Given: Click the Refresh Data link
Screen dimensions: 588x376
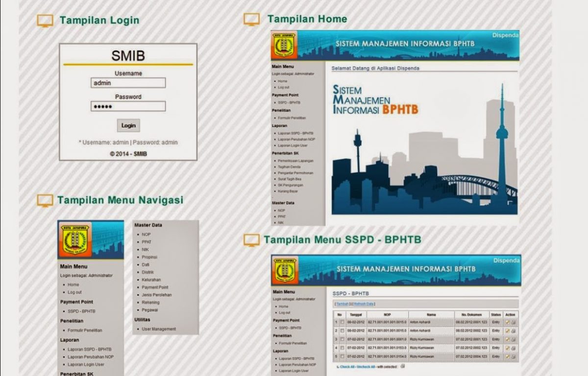Looking at the screenshot, I should tap(364, 304).
